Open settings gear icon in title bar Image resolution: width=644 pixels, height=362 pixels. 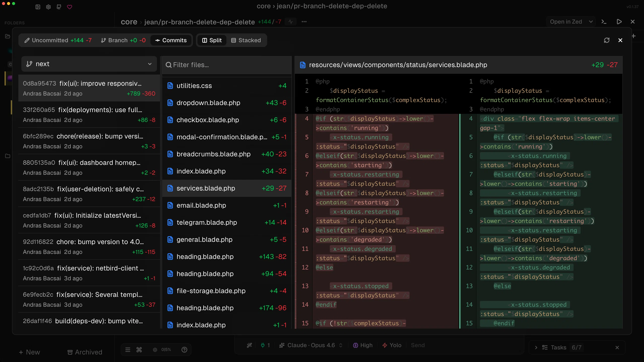pyautogui.click(x=48, y=7)
